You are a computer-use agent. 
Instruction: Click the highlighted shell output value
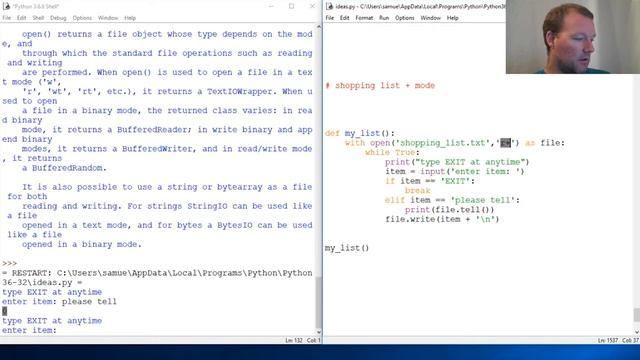click(4, 311)
